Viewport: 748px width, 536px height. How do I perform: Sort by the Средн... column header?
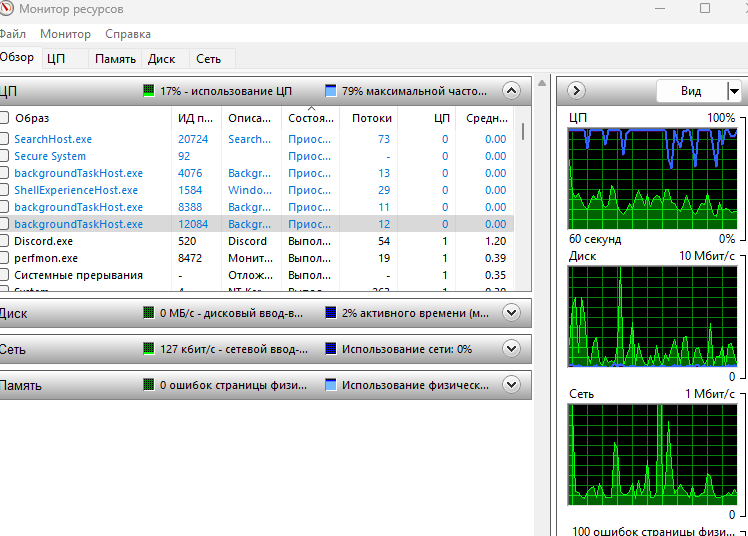pos(485,118)
